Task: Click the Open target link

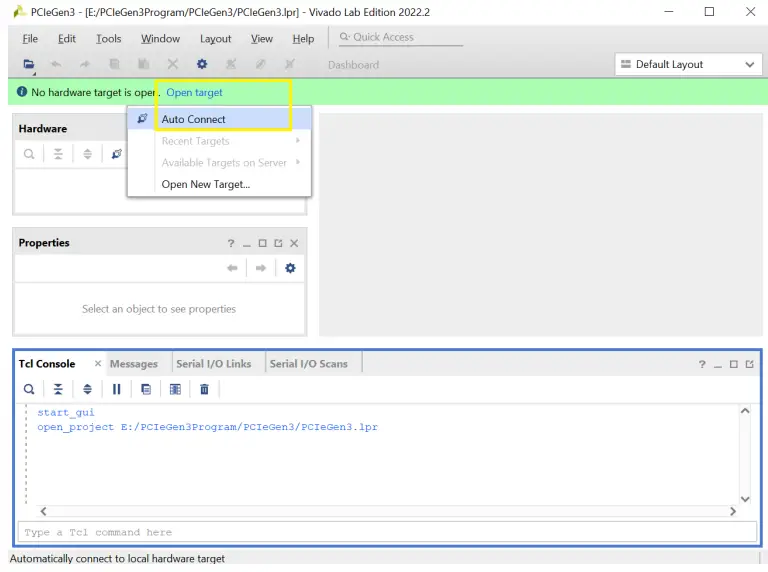Action: (194, 92)
